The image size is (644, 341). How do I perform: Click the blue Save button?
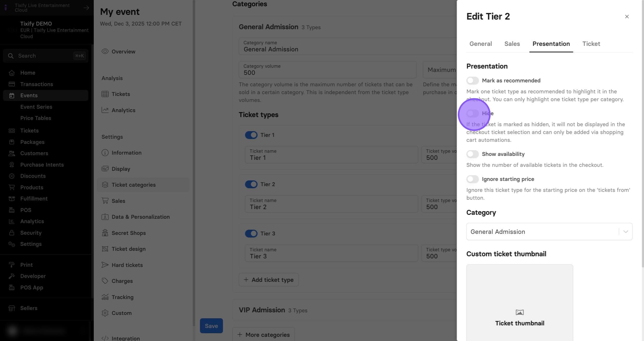pos(211,326)
